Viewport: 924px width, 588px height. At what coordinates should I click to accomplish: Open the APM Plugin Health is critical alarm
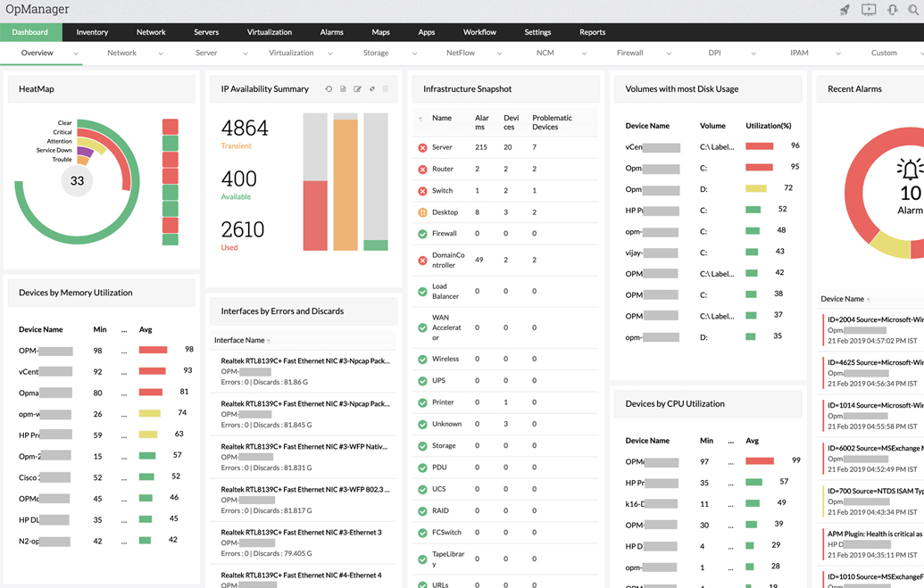tap(875, 534)
